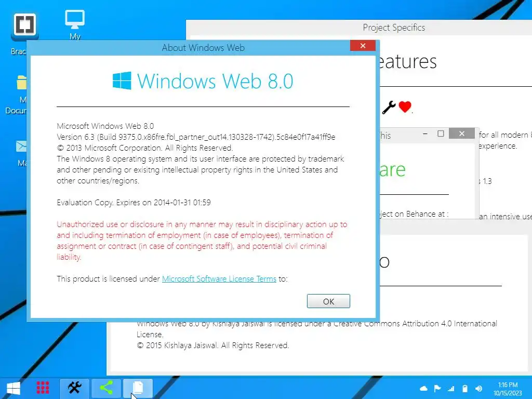The width and height of the screenshot is (532, 399).
Task: Open the network signal tray icon
Action: 451,389
